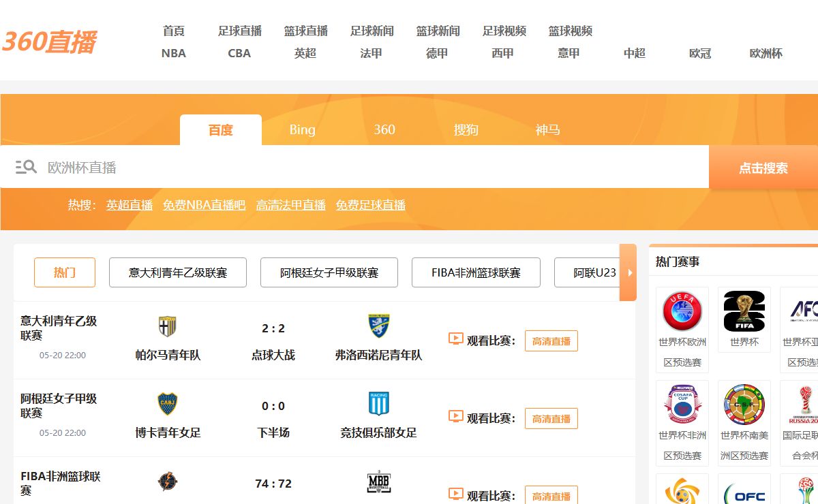Viewport: 818px width, 504px height.
Task: Go to the 中超 section
Action: click(x=635, y=53)
